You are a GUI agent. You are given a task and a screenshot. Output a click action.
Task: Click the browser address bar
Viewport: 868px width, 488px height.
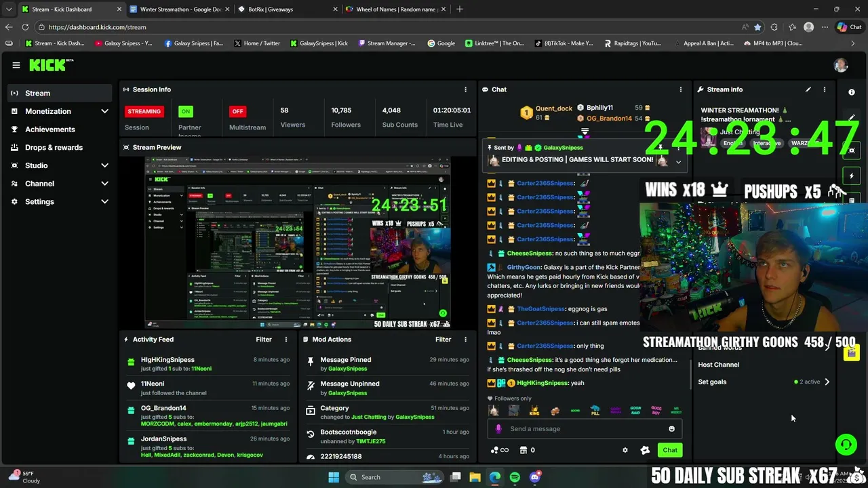click(393, 27)
